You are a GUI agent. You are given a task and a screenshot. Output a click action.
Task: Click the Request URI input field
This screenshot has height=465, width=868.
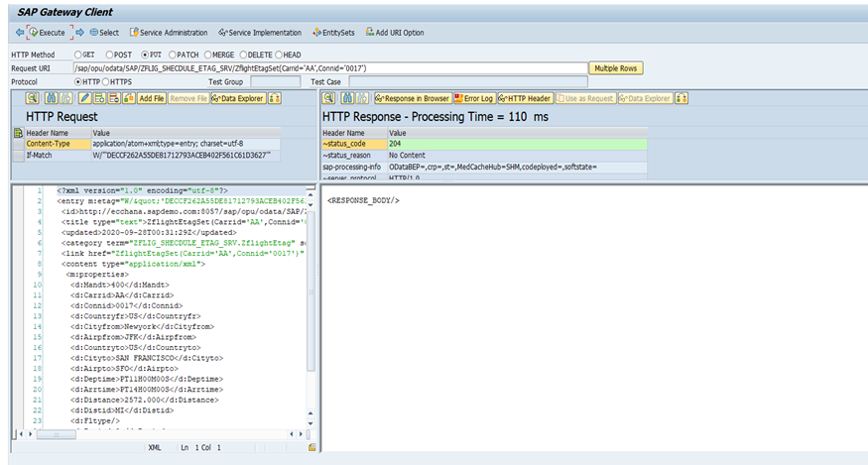click(330, 68)
